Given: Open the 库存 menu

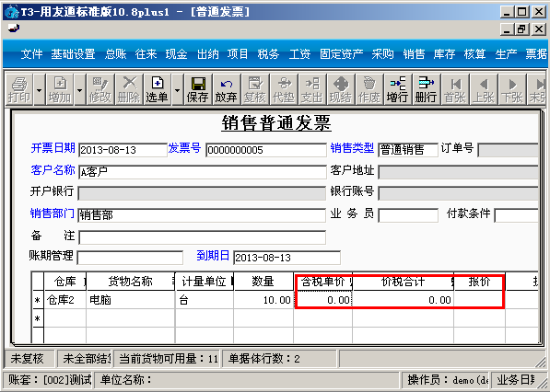Looking at the screenshot, I should (x=444, y=54).
